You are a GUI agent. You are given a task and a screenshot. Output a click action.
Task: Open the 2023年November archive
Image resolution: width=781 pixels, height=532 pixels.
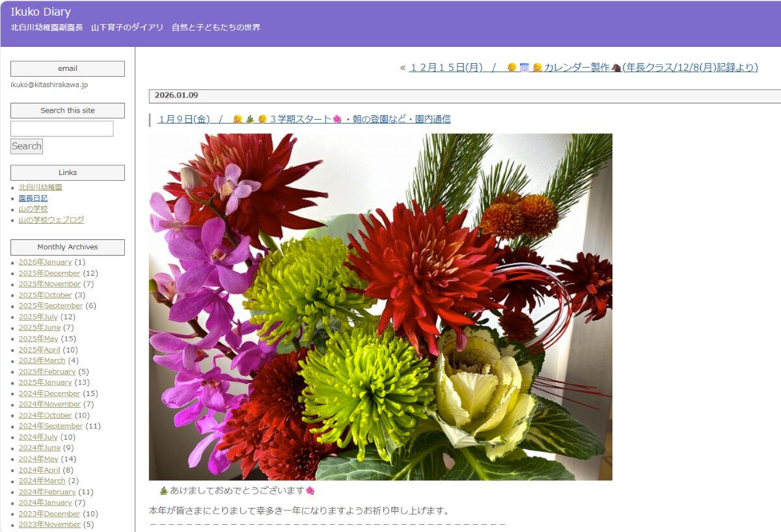click(49, 524)
